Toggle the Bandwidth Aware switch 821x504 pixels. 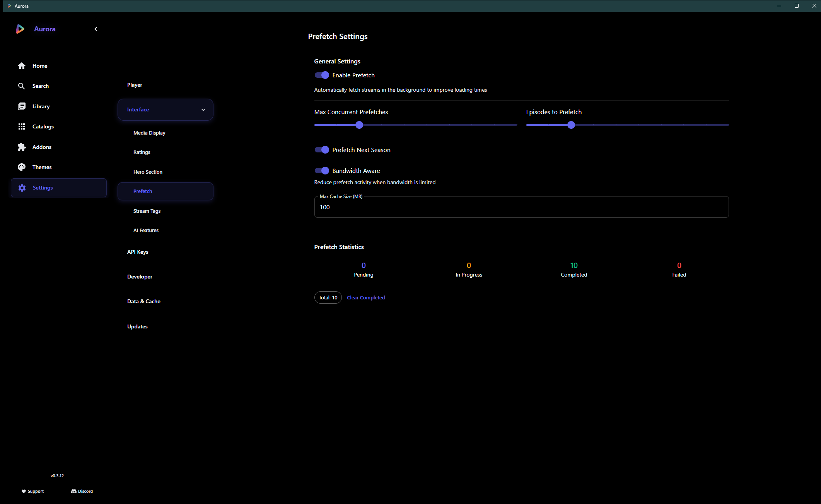[x=321, y=171]
